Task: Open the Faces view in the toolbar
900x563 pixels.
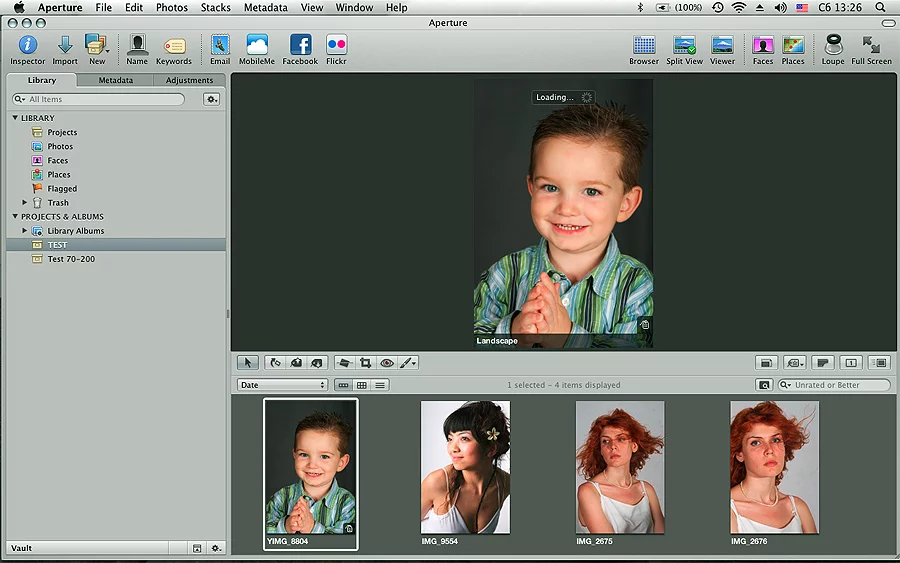Action: pos(763,45)
